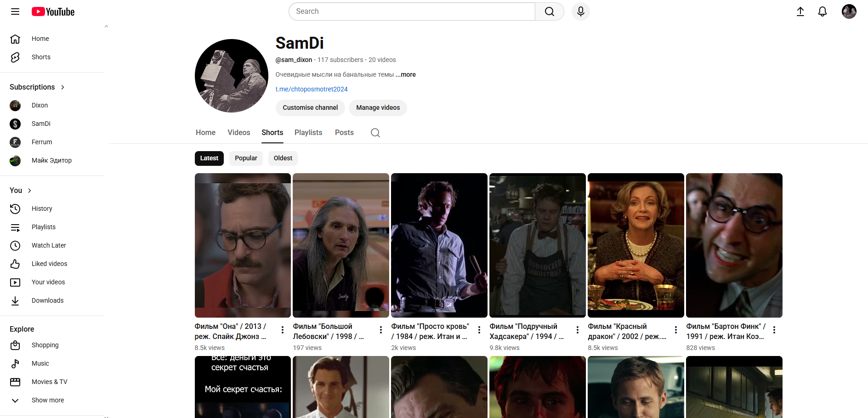Switch to the Videos tab
Viewport: 868px width, 418px height.
point(239,133)
